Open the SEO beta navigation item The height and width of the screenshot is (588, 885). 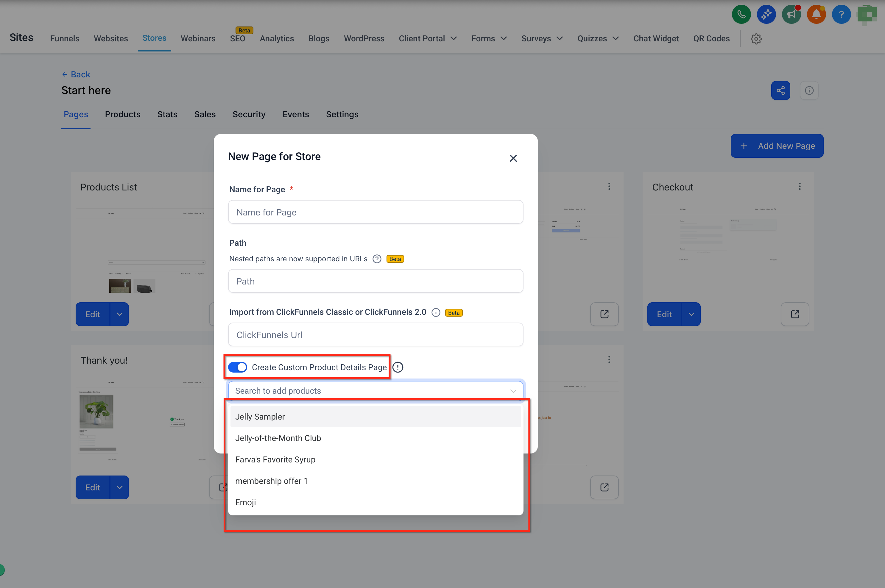pyautogui.click(x=237, y=38)
